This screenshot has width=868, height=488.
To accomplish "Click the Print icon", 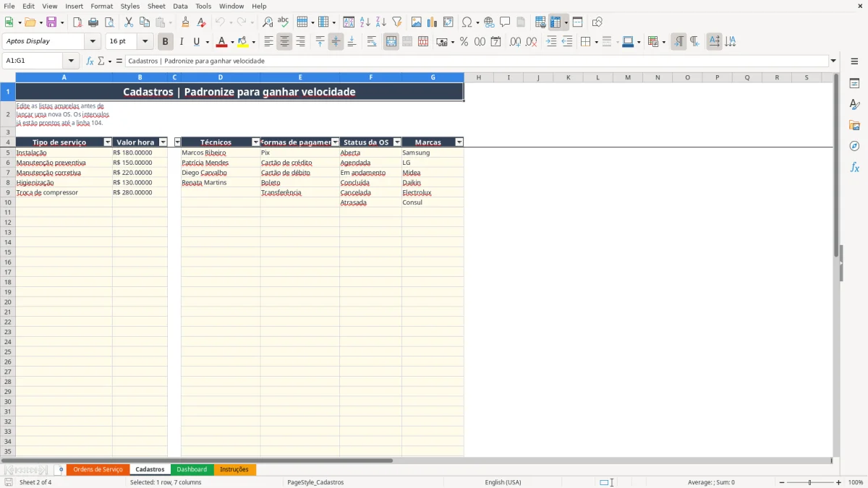I will point(93,22).
